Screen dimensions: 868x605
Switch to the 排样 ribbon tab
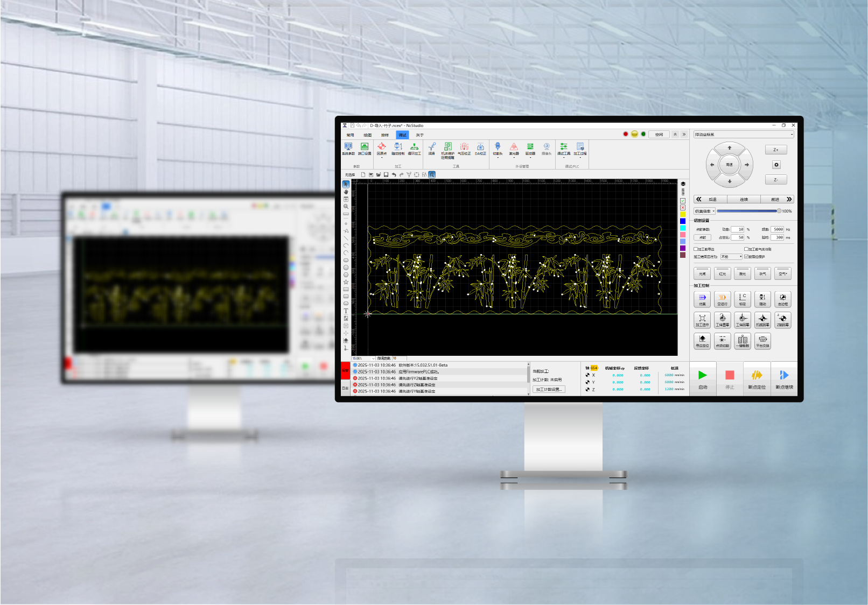click(x=384, y=135)
